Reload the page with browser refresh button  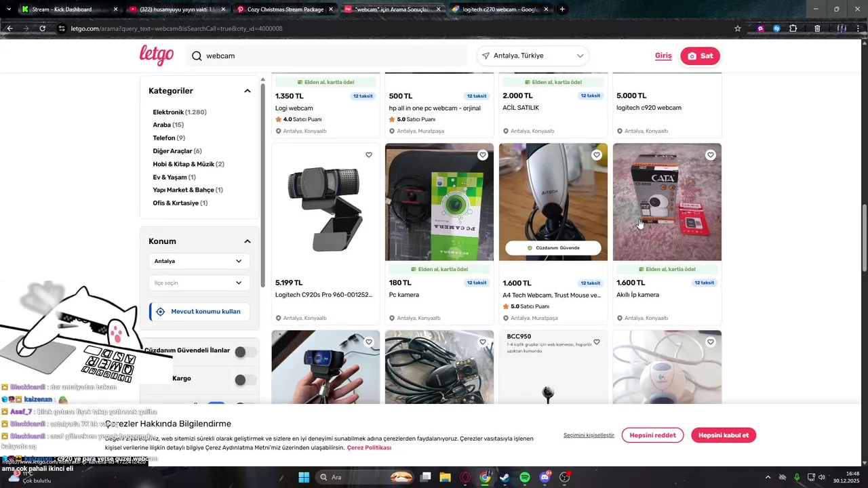(x=42, y=28)
